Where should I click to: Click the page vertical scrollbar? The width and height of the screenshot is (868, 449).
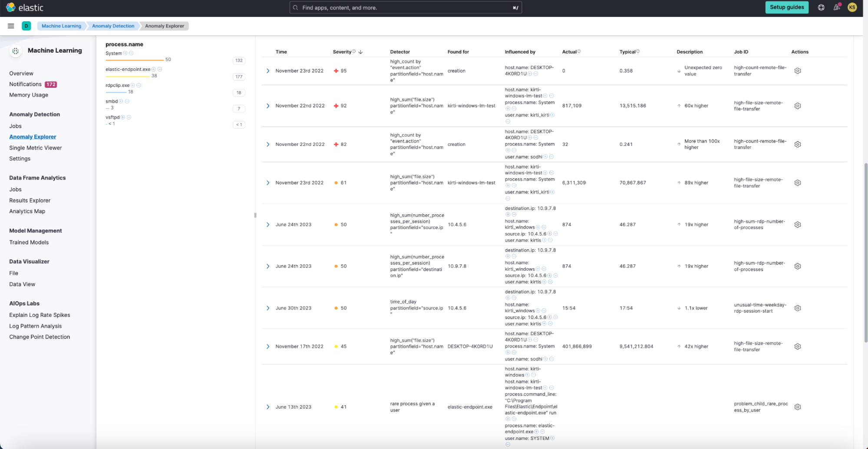coord(865,252)
